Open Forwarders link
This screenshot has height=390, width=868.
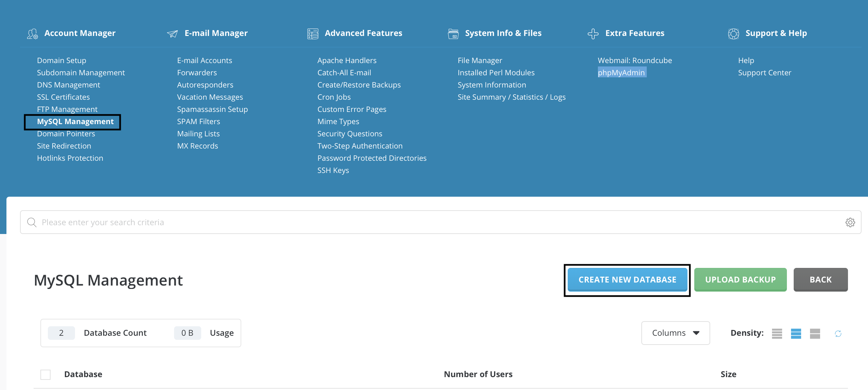[197, 73]
